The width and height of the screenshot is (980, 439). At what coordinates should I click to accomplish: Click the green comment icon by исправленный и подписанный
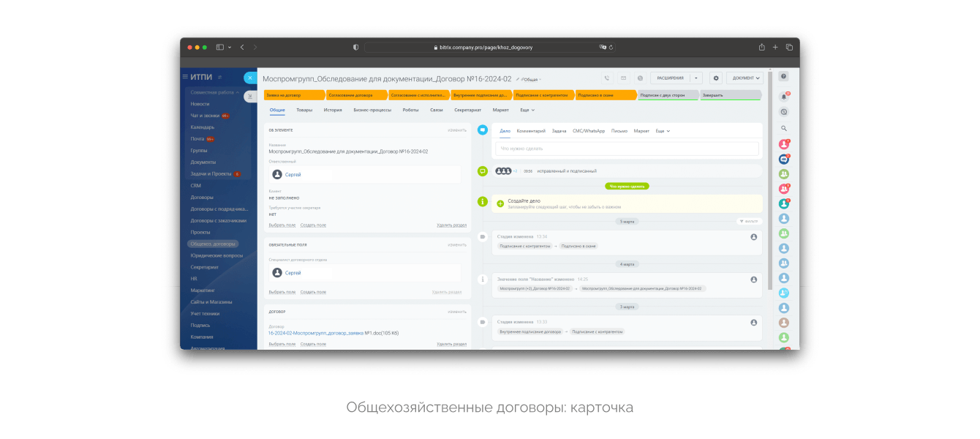[x=483, y=170]
